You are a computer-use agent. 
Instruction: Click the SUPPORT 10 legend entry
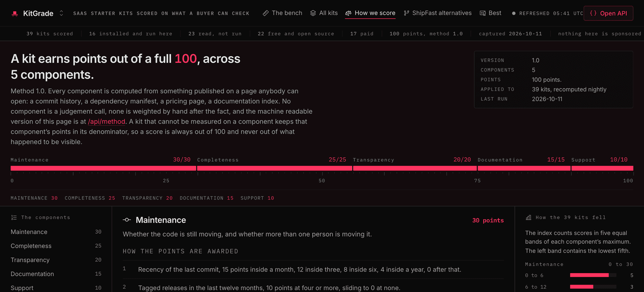257,198
